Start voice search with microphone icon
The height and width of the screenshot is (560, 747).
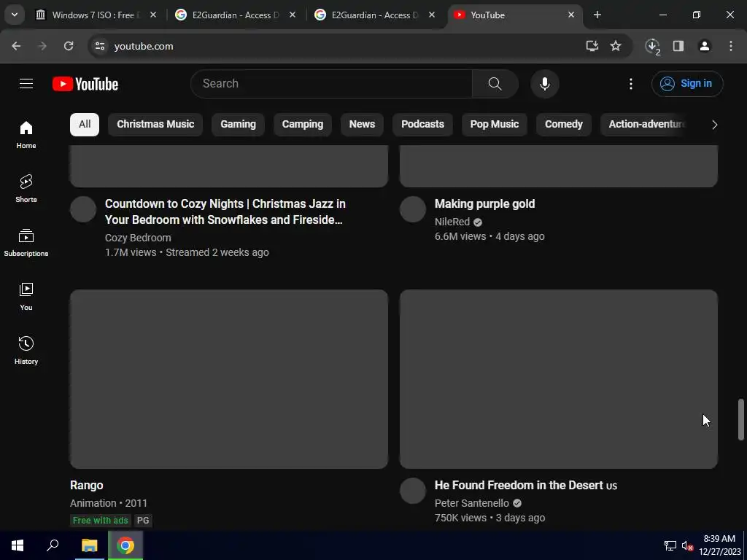pos(544,84)
